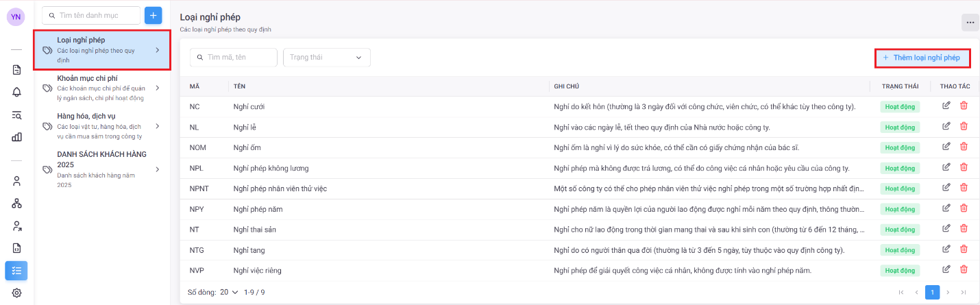Expand the Khoản mục chi phí category
The height and width of the screenshot is (305, 980).
pos(101,88)
